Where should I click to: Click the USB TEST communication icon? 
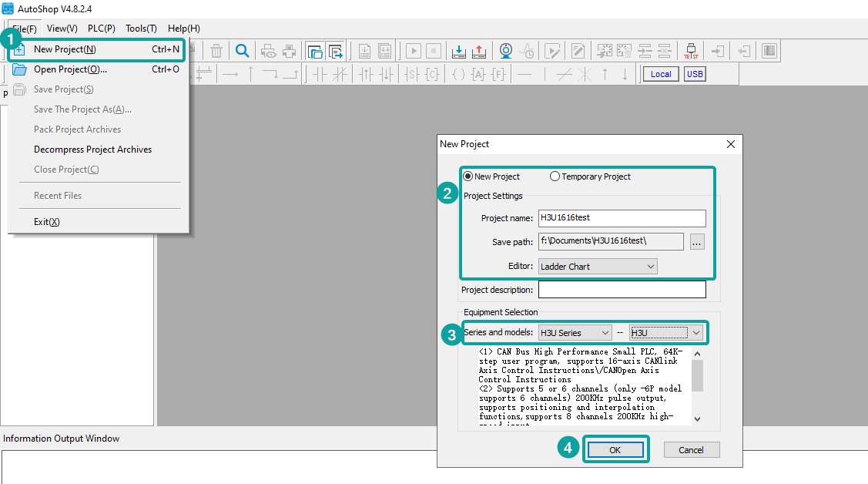(691, 51)
